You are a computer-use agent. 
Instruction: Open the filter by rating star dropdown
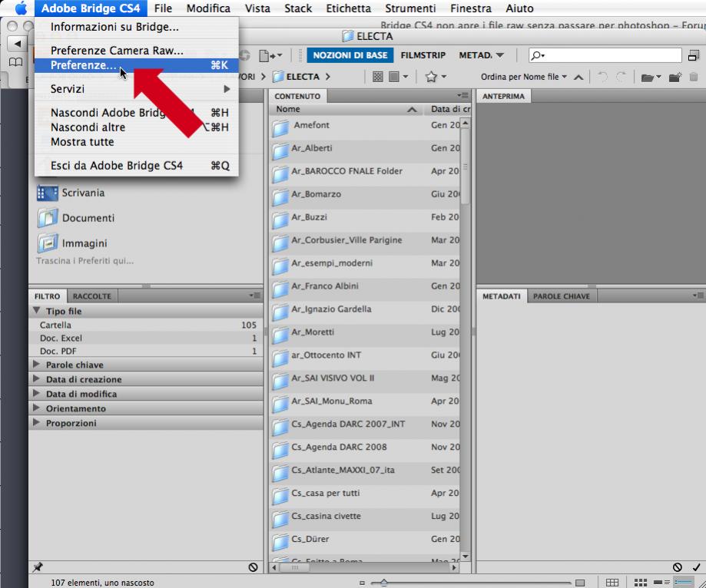coord(436,77)
